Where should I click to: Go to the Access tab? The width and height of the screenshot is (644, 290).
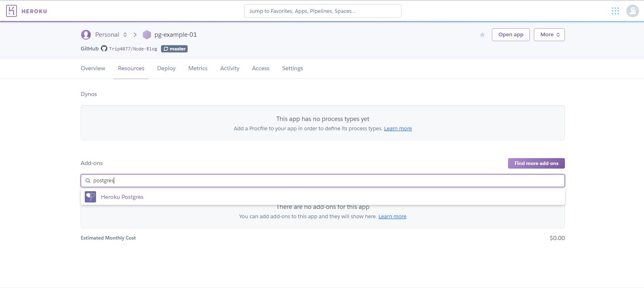coord(261,68)
